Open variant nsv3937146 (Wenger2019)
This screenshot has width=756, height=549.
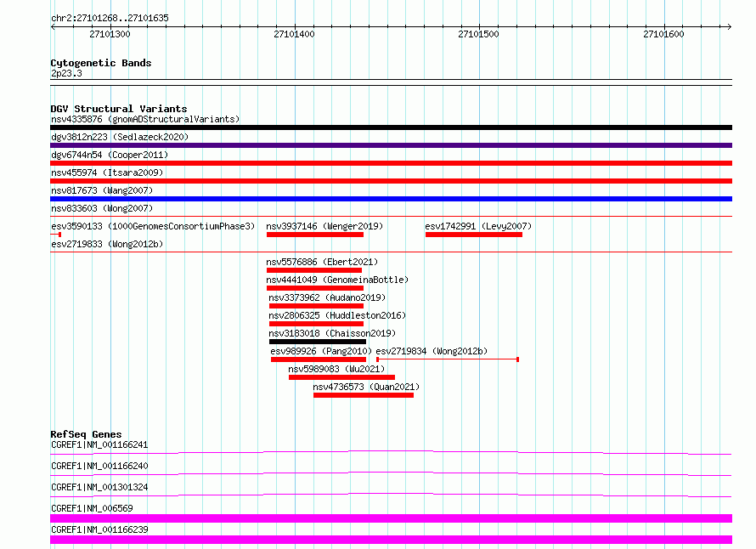tap(324, 226)
